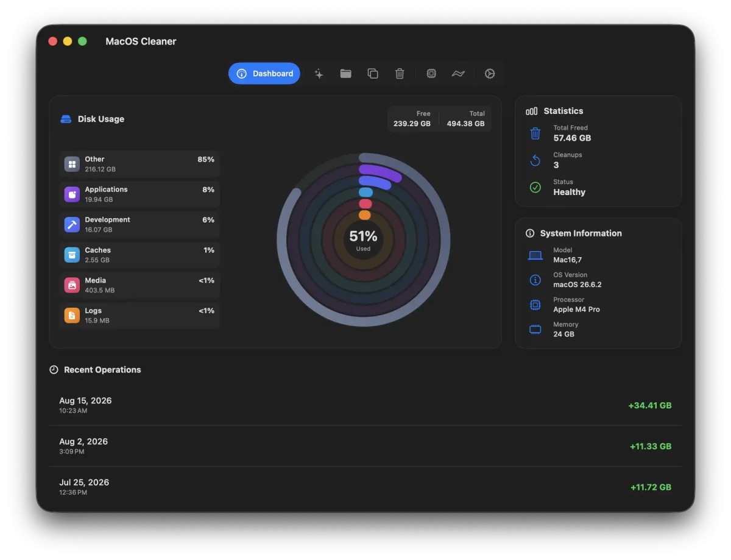This screenshot has height=560, width=731.
Task: Click the +11.33 GB freed amount
Action: tap(651, 446)
